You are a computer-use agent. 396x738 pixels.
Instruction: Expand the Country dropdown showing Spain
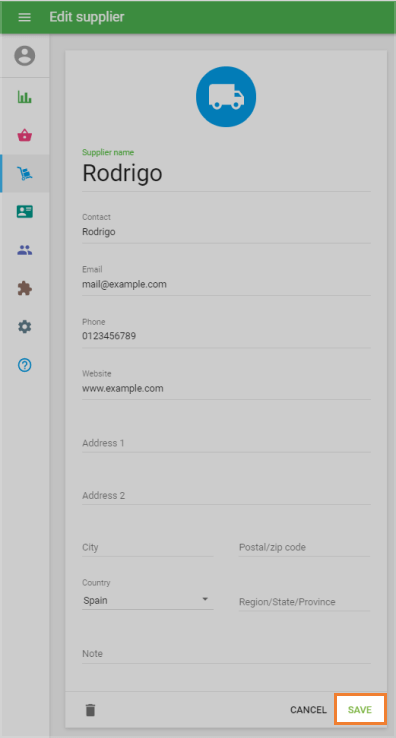click(147, 600)
